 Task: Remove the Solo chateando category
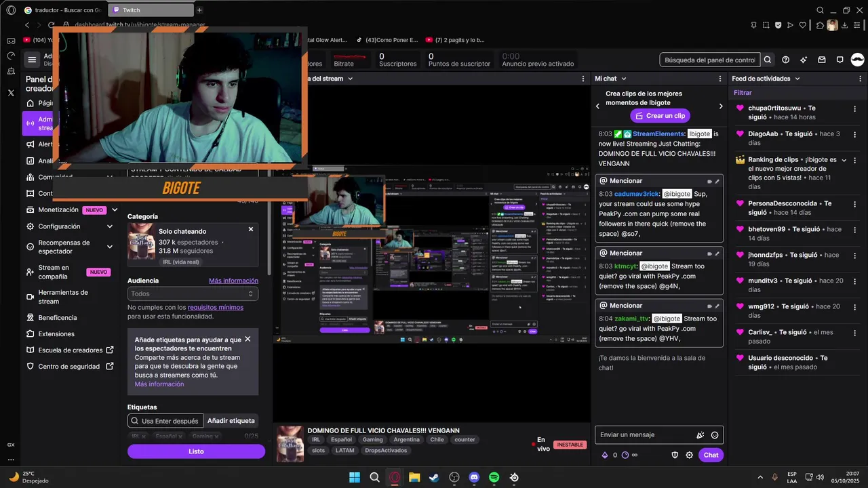[251, 229]
